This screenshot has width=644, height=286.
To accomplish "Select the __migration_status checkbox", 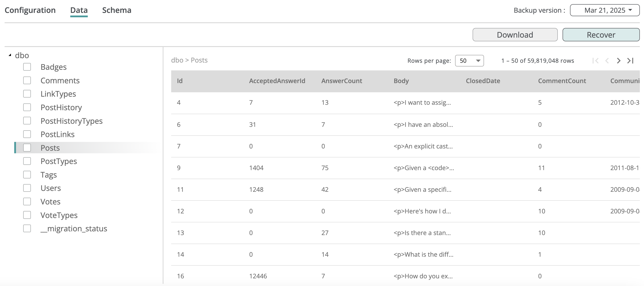I will tap(27, 228).
